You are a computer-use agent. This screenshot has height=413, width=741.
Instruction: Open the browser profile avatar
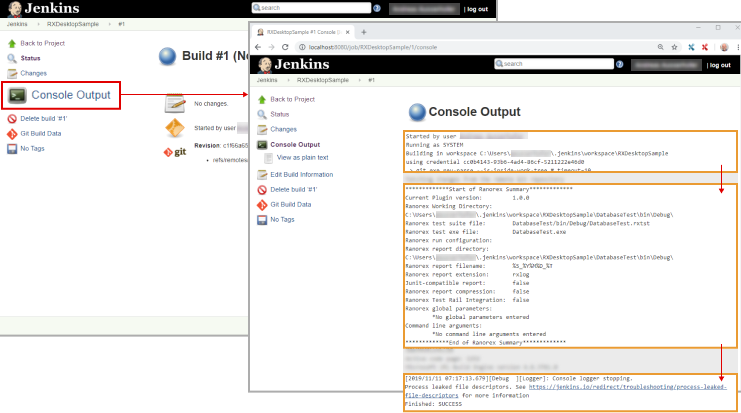tap(724, 47)
